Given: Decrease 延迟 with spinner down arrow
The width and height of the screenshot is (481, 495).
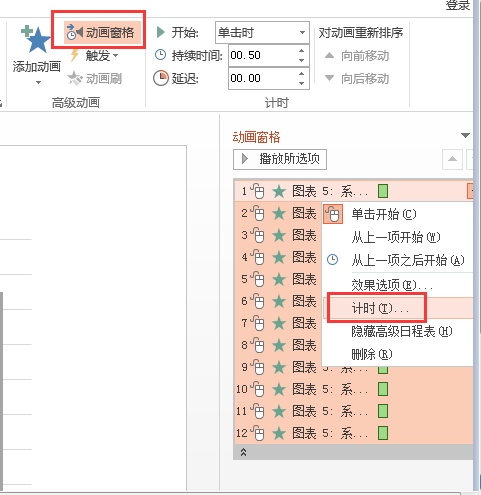Looking at the screenshot, I should (302, 83).
